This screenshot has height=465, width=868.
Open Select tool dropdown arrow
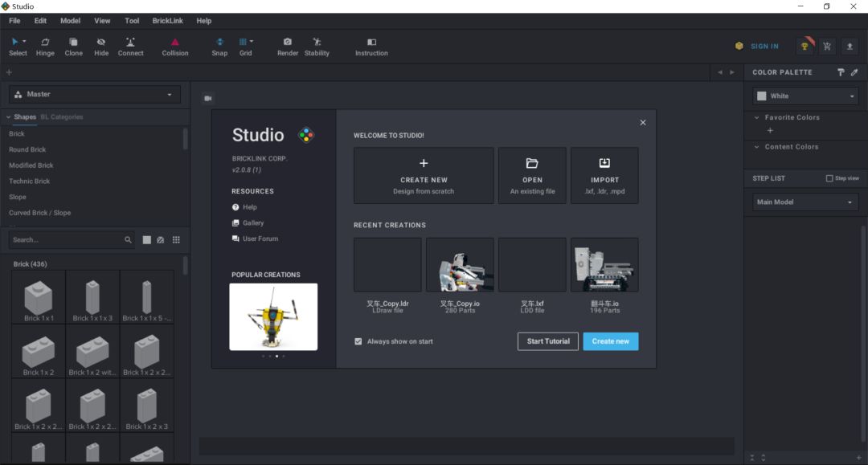[x=24, y=42]
